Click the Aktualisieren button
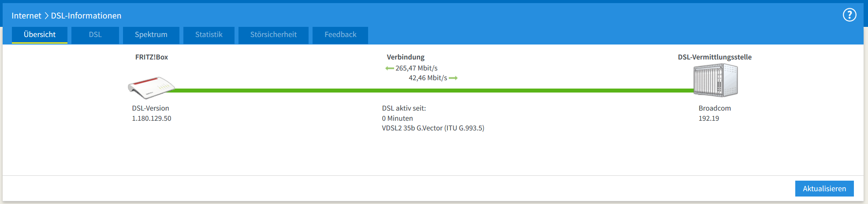The image size is (868, 204). point(824,189)
